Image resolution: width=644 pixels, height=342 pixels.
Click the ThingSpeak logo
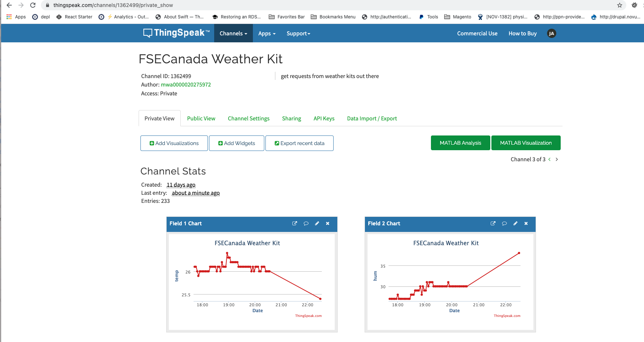click(176, 33)
